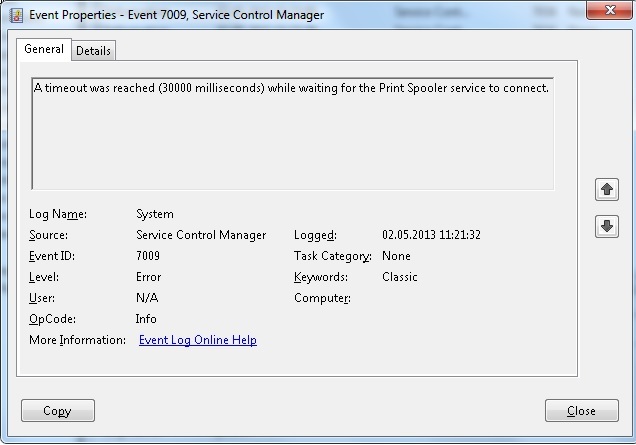This screenshot has width=636, height=445.
Task: Click the Keywords value Classic
Action: point(401,277)
